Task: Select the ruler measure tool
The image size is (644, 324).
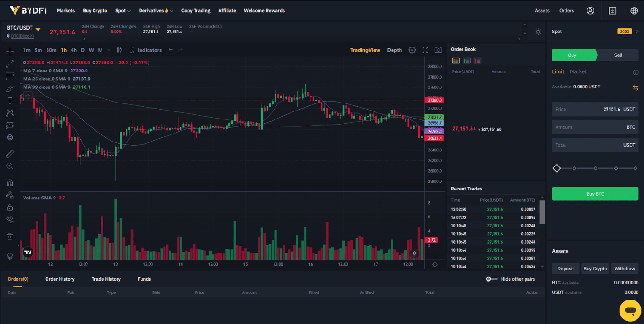Action: pos(10,154)
